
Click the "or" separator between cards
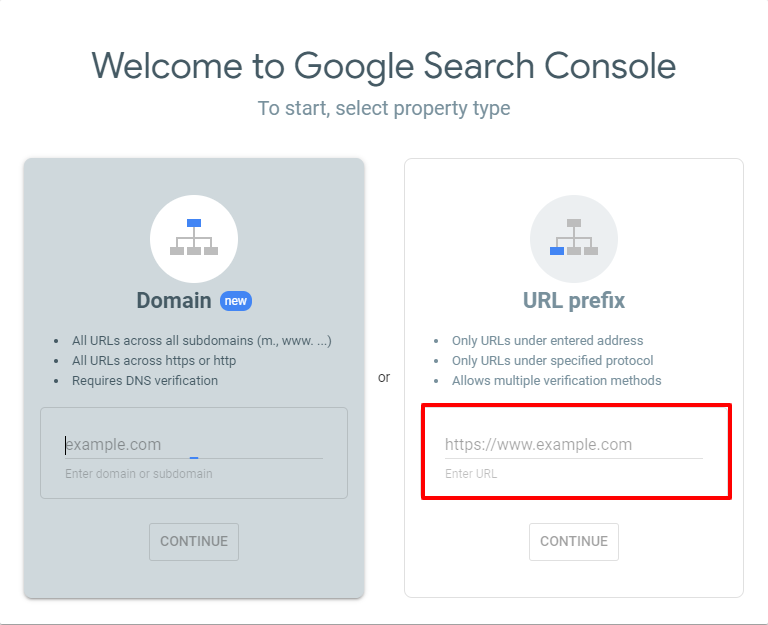[384, 378]
